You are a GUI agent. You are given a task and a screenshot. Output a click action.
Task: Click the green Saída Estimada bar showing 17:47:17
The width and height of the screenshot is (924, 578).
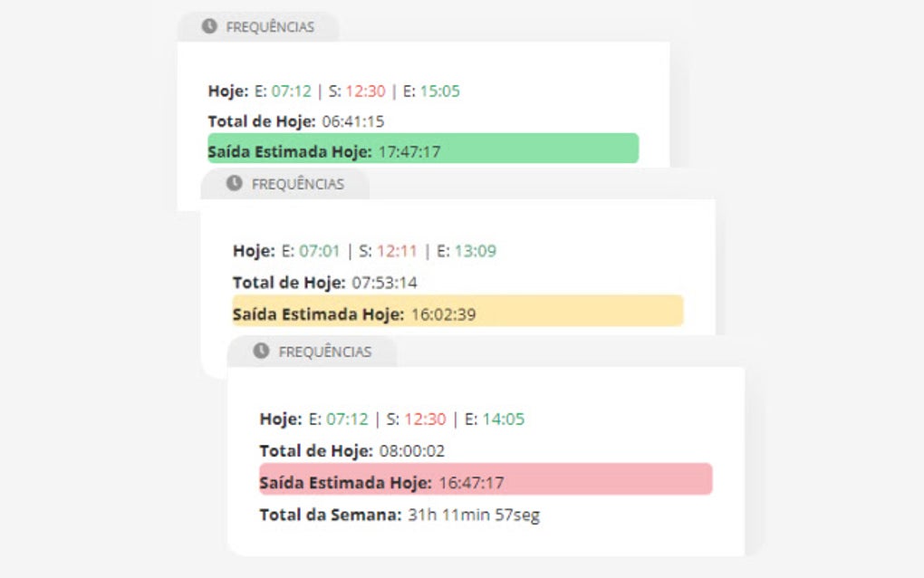(x=423, y=149)
